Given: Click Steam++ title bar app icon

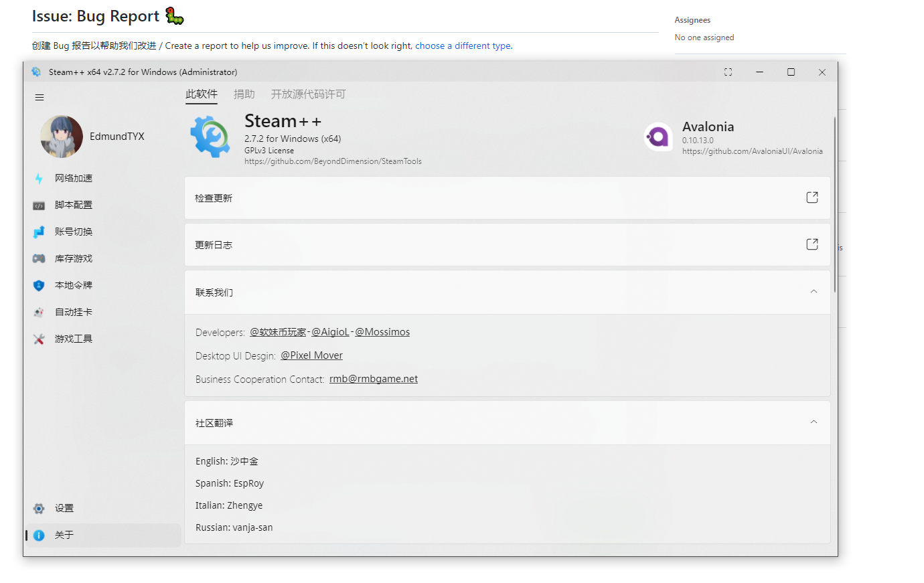Looking at the screenshot, I should pos(36,72).
